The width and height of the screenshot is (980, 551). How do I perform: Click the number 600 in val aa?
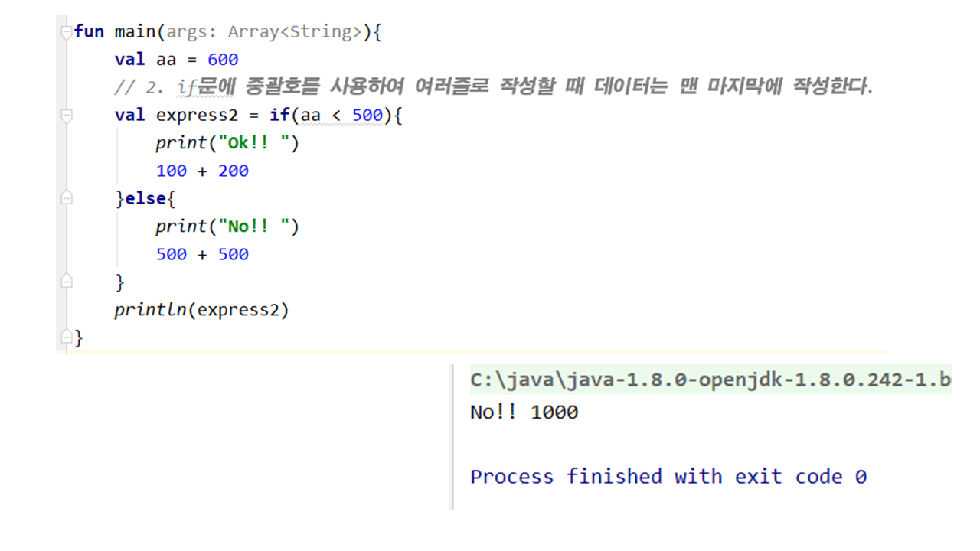[223, 60]
